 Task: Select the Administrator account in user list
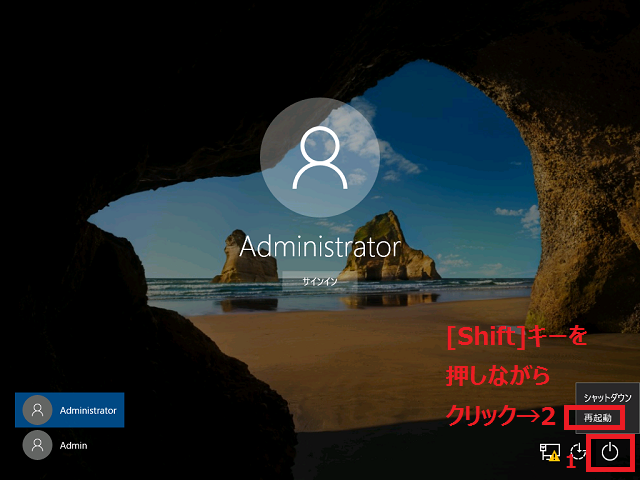click(69, 410)
